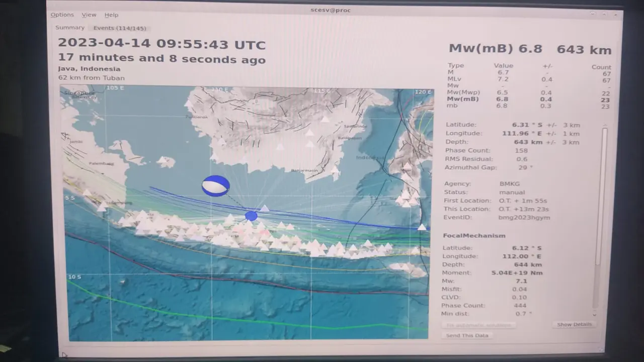
Task: Click the Palembang city label on the map
Action: point(101,163)
